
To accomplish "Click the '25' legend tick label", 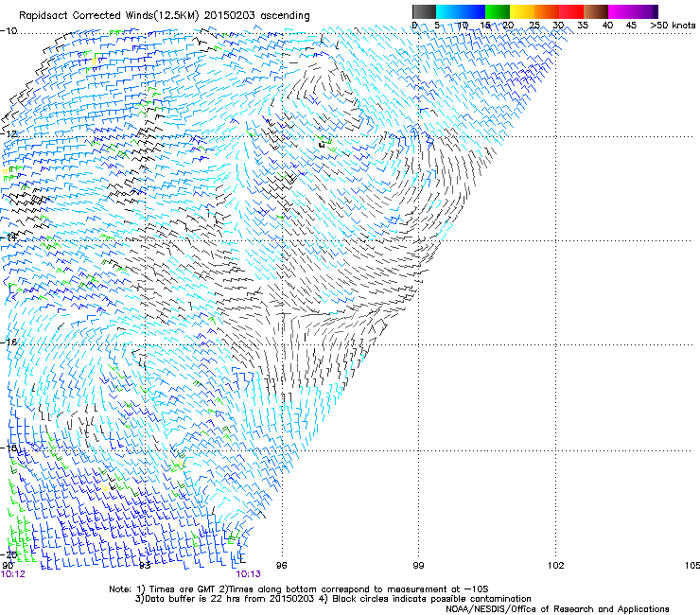I will [x=534, y=26].
